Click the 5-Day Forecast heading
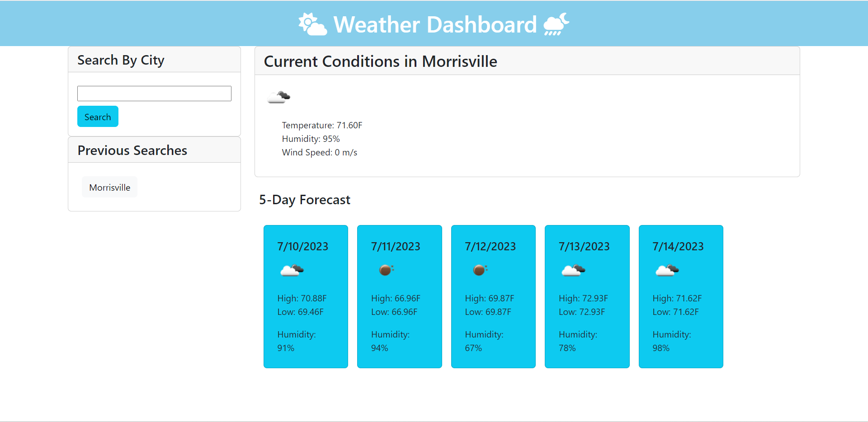This screenshot has height=422, width=868. pos(305,200)
